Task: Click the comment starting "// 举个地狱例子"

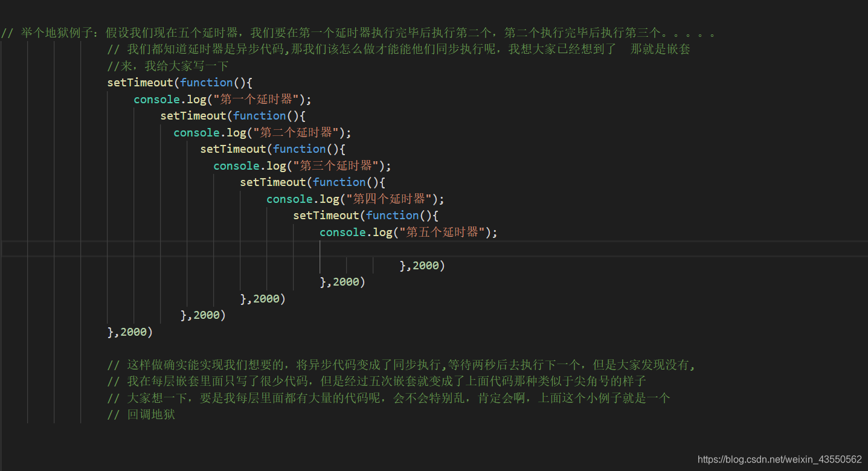Action: (x=359, y=33)
